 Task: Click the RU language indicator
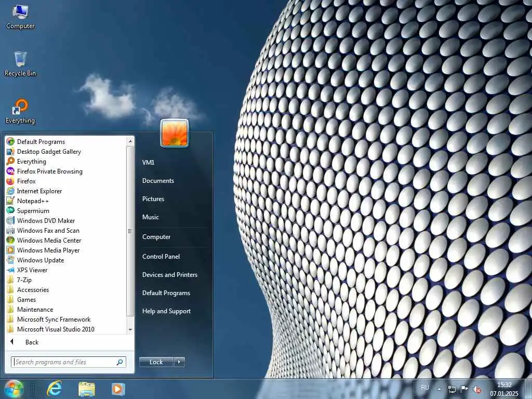(x=425, y=388)
